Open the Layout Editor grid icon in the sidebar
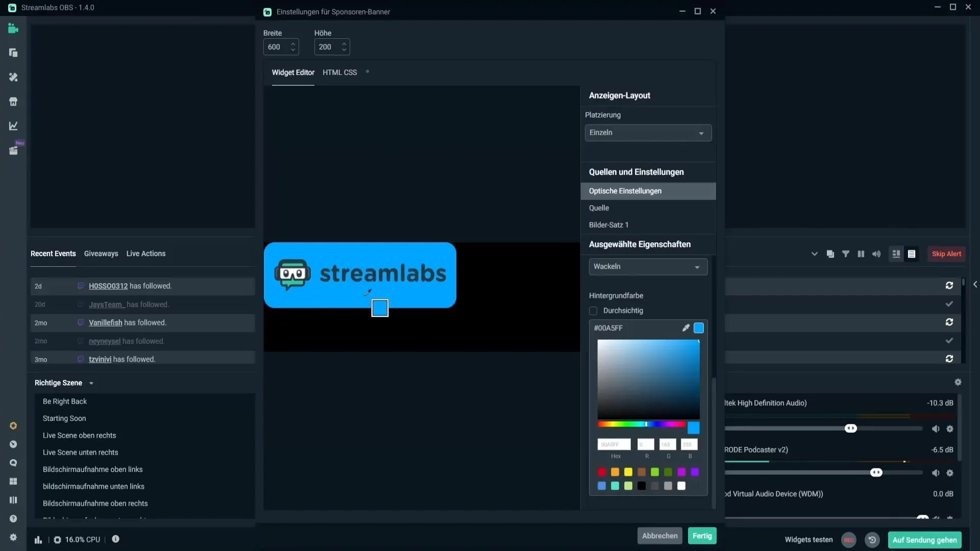Viewport: 980px width, 551px height. (13, 482)
